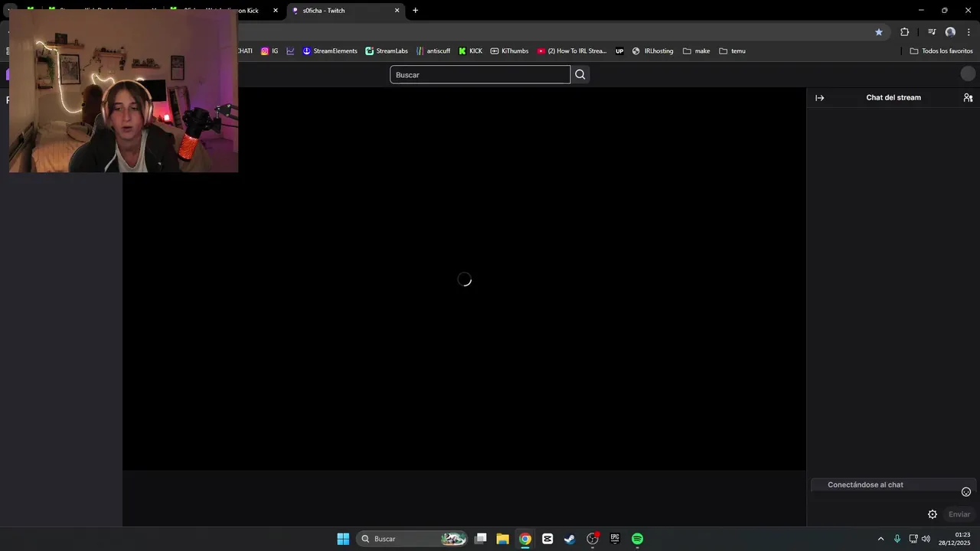Open the StreamElements bookmark
The width and height of the screenshot is (980, 551).
[330, 51]
